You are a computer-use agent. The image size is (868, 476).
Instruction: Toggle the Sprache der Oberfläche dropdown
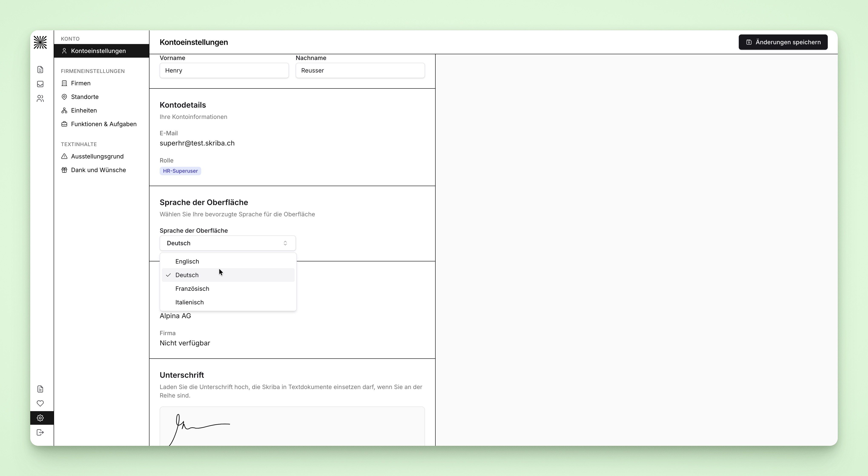click(x=227, y=243)
